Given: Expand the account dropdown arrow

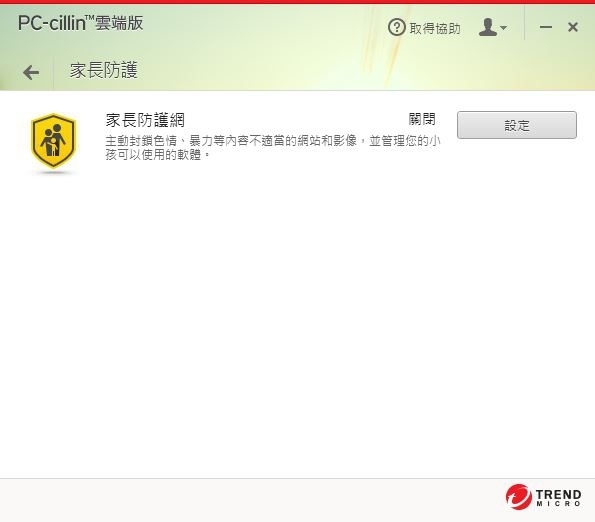Looking at the screenshot, I should click(x=504, y=28).
